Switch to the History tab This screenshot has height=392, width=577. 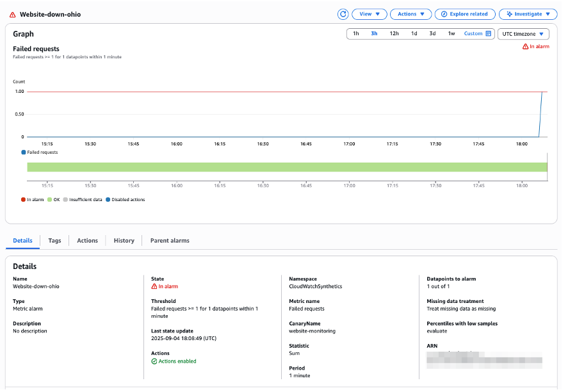click(124, 241)
